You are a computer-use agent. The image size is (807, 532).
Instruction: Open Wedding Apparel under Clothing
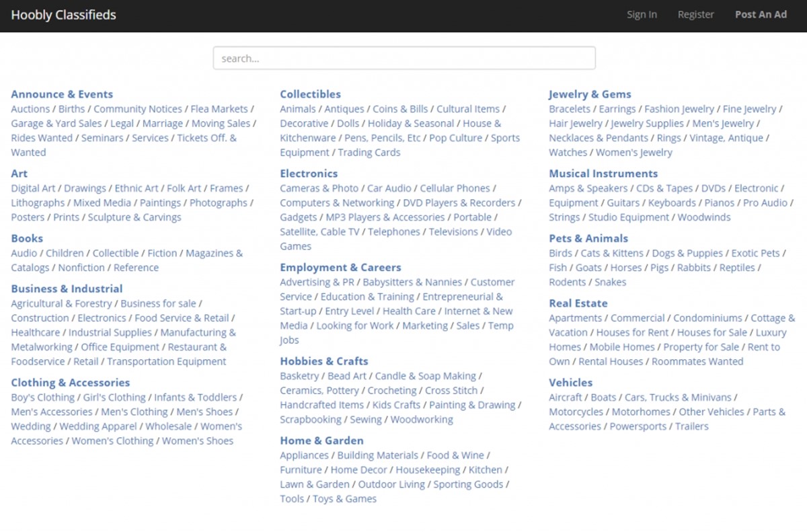click(99, 426)
